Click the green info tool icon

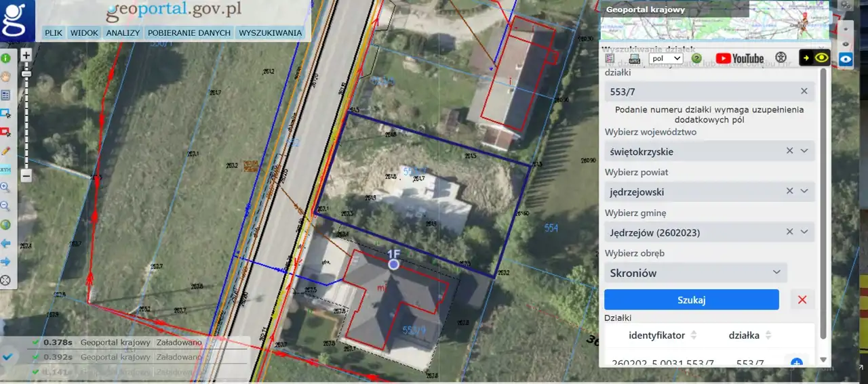(5, 59)
